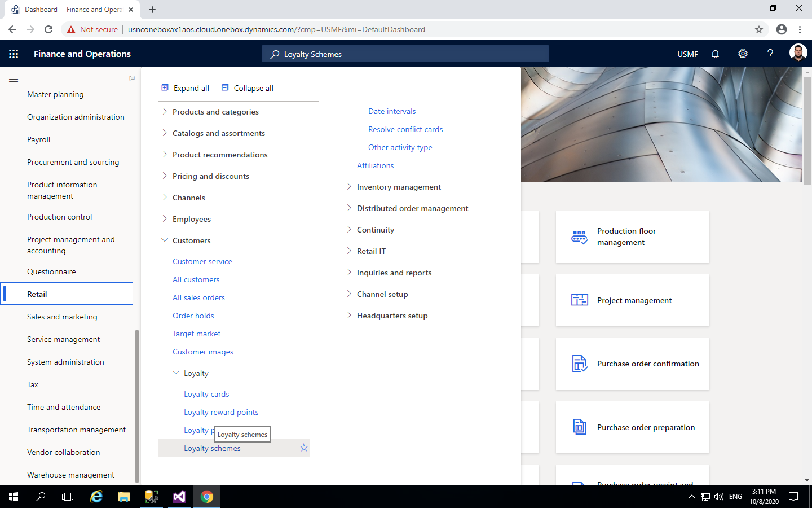Screen dimensions: 812x508
Task: Open the Loyalty reward points link
Action: point(221,412)
